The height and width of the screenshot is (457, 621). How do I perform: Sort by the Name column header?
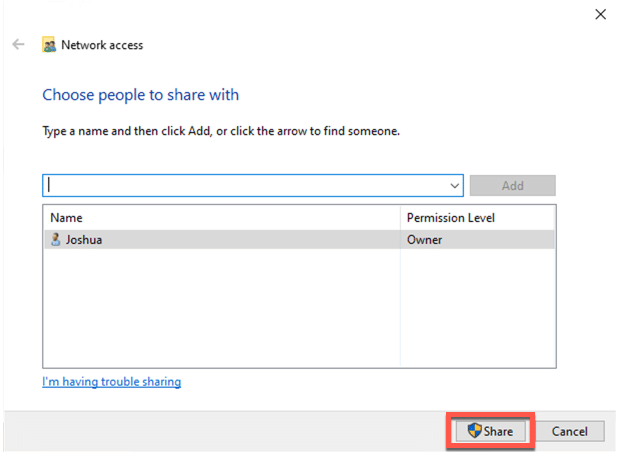click(66, 217)
